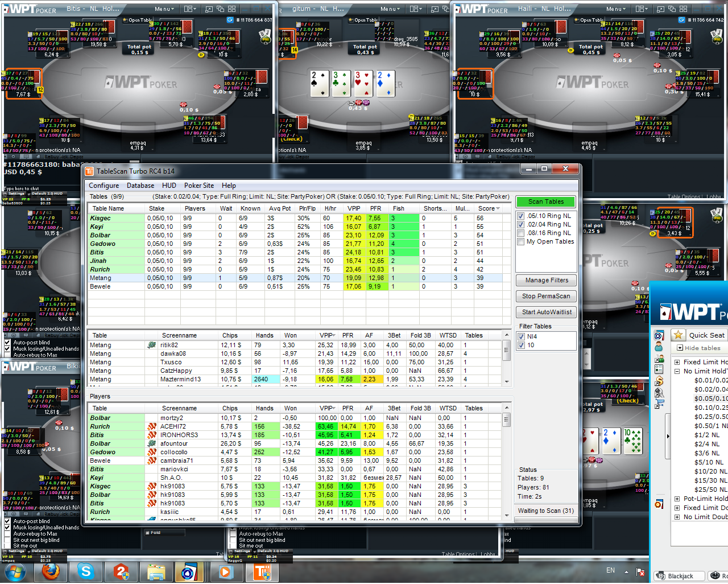Toggle 'Muck losing/Uncalled hands' in Bitis table
Viewport: 728px width, 584px height.
(7, 349)
